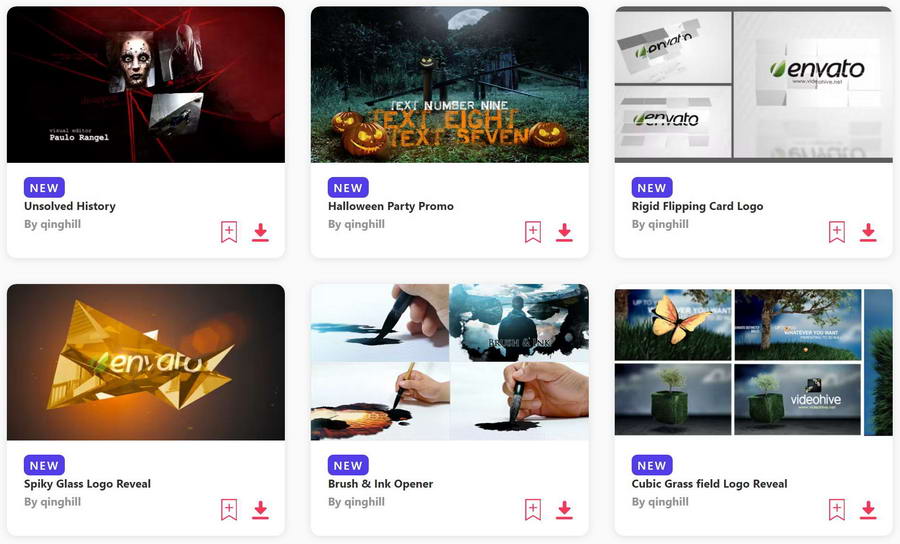
Task: Open the Halloween Party Promo title link
Action: [x=390, y=206]
